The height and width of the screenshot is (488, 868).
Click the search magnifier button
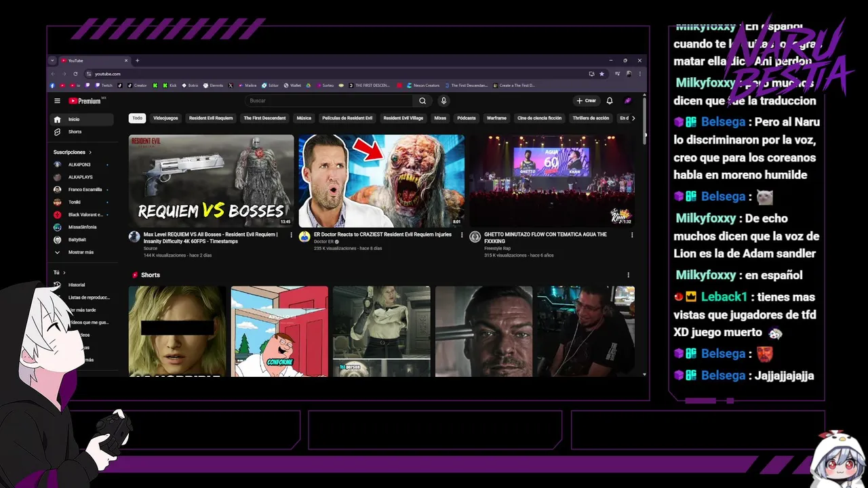(x=422, y=101)
